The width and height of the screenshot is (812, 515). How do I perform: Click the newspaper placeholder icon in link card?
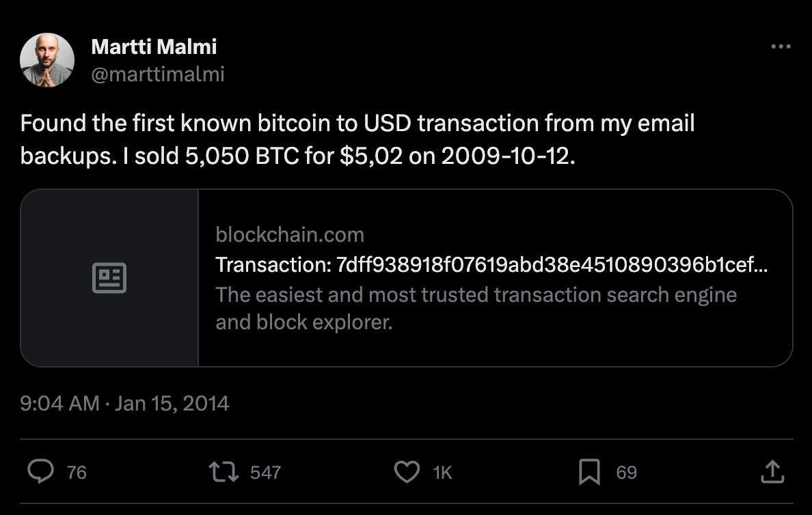pos(109,278)
